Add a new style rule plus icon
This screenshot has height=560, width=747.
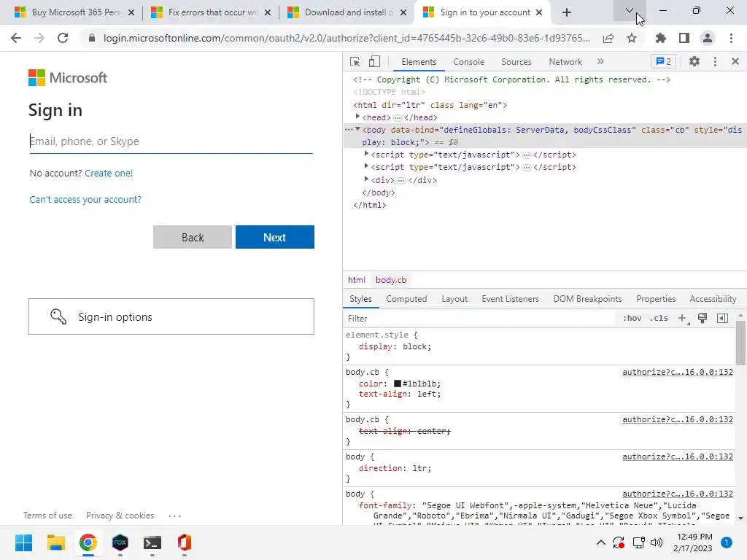coord(683,318)
